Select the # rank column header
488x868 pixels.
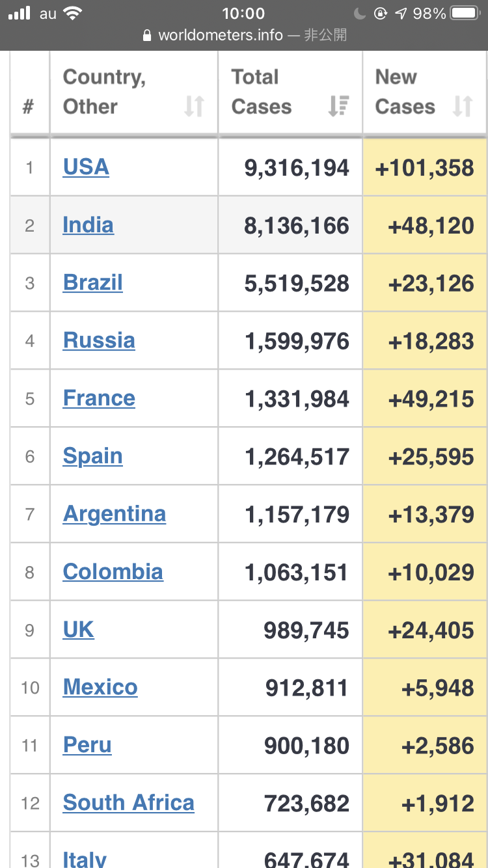[28, 106]
